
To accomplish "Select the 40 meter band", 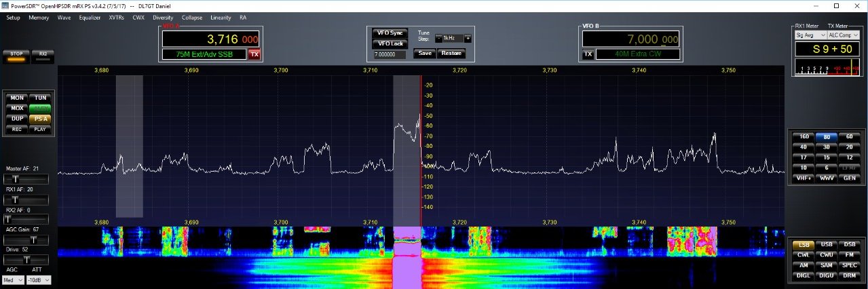I will [x=804, y=147].
